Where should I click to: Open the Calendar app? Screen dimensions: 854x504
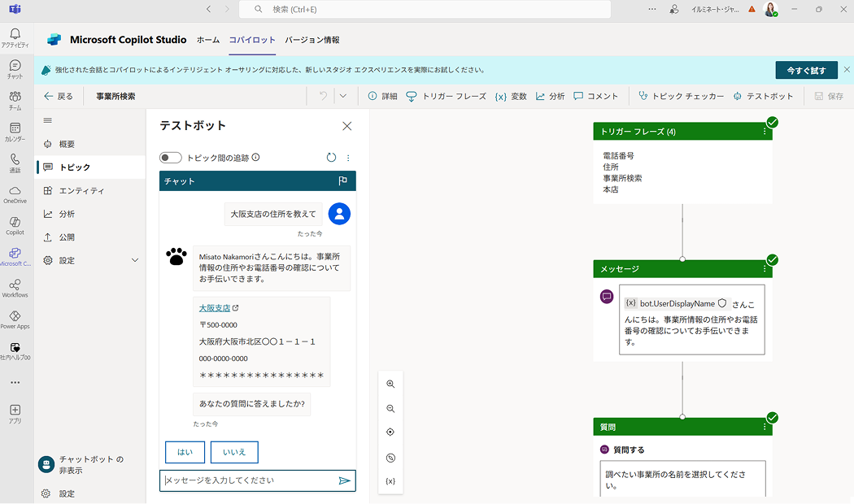point(15,133)
